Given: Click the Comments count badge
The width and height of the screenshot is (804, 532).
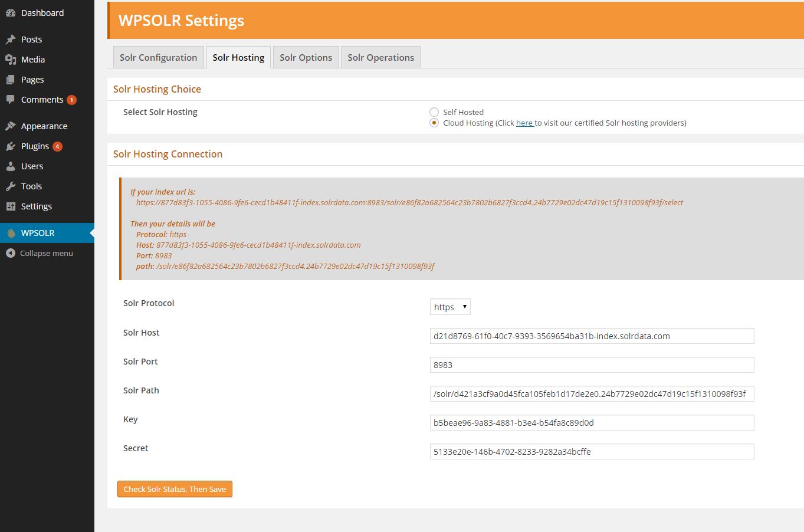Looking at the screenshot, I should (71, 100).
